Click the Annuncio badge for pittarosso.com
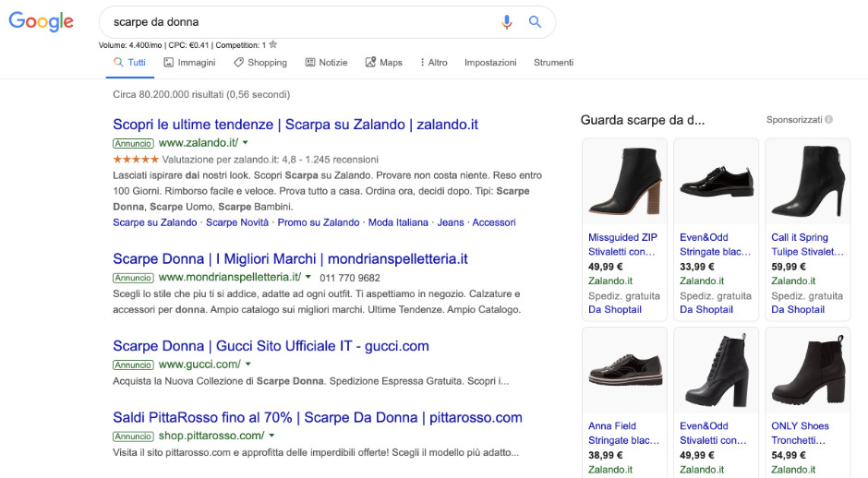 click(x=133, y=436)
